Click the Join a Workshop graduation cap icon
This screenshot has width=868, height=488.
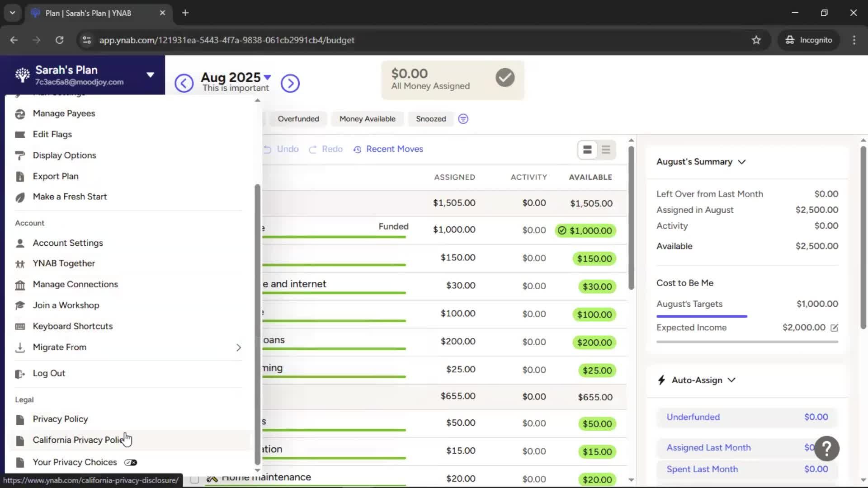[x=20, y=306]
